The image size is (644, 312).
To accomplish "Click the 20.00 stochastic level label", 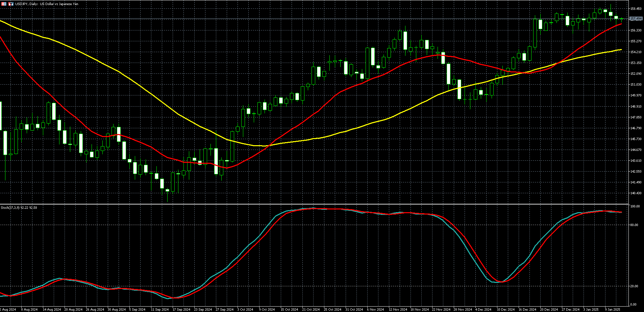I will [x=635, y=286].
